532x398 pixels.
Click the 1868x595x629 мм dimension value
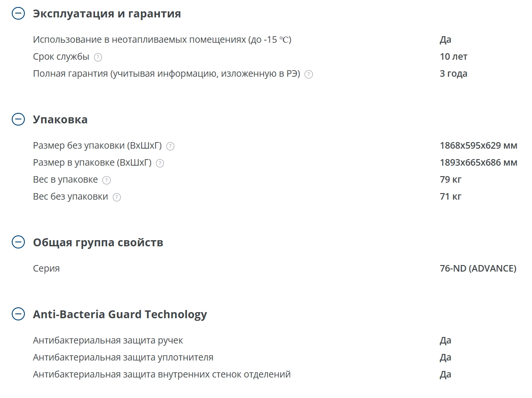point(478,145)
